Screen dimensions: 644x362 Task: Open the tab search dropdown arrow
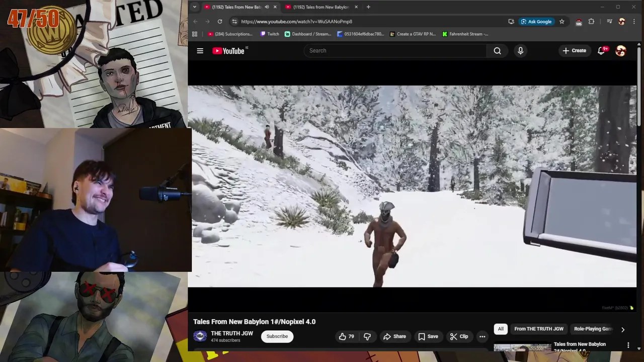coord(194,7)
